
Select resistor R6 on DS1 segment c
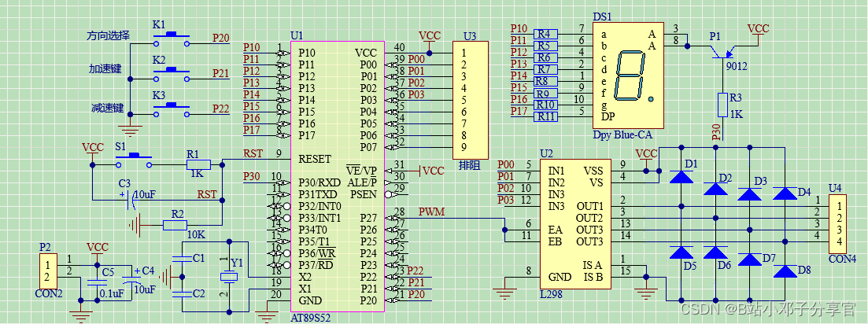coord(546,58)
